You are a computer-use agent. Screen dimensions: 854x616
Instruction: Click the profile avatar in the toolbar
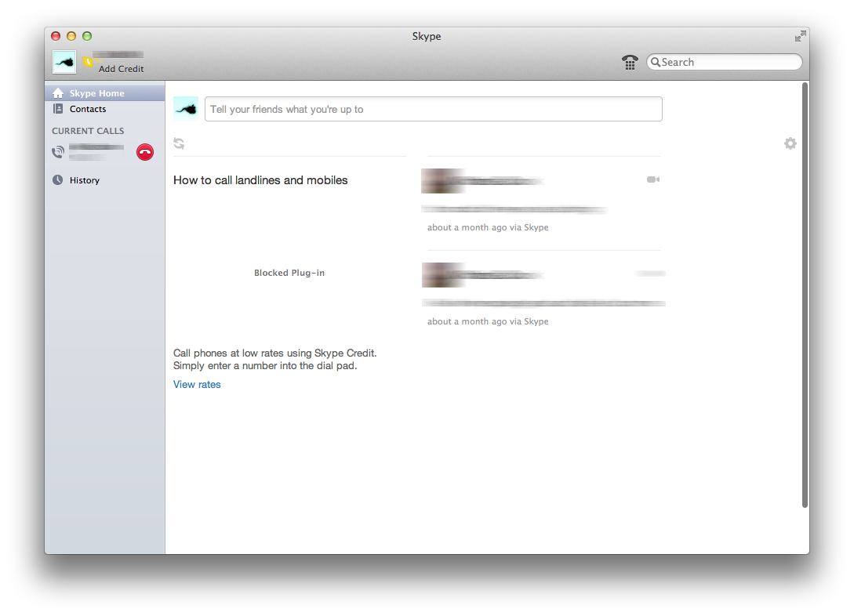coord(64,62)
